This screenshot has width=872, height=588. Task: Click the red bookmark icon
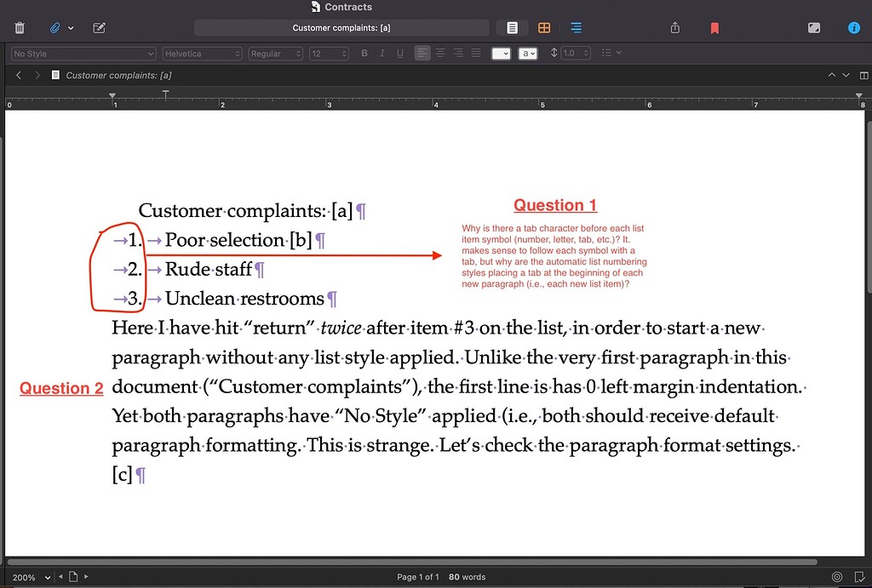pyautogui.click(x=714, y=28)
